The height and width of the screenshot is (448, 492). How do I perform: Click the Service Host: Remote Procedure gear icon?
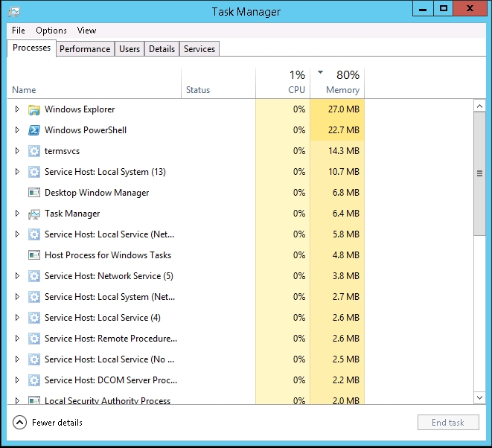(34, 339)
